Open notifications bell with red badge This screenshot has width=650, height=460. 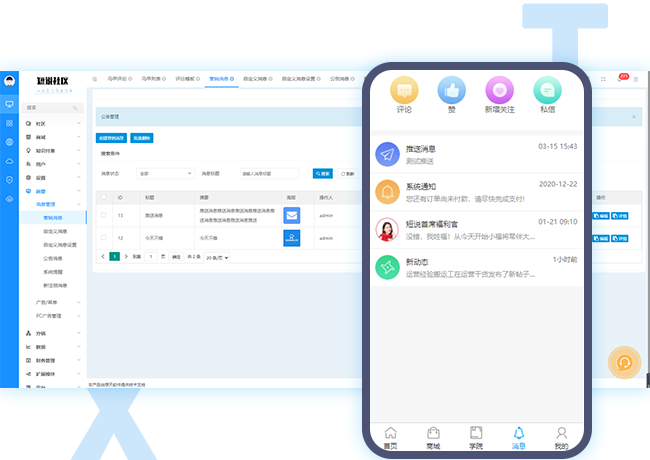point(621,78)
